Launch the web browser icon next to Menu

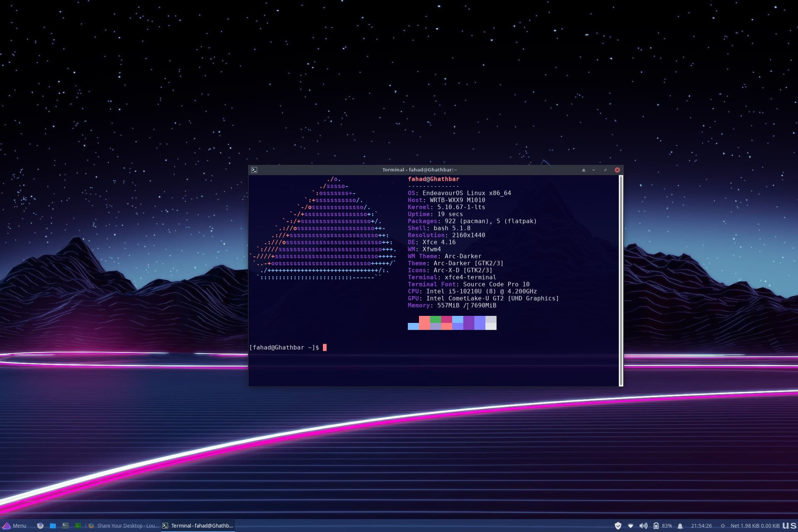click(x=40, y=525)
